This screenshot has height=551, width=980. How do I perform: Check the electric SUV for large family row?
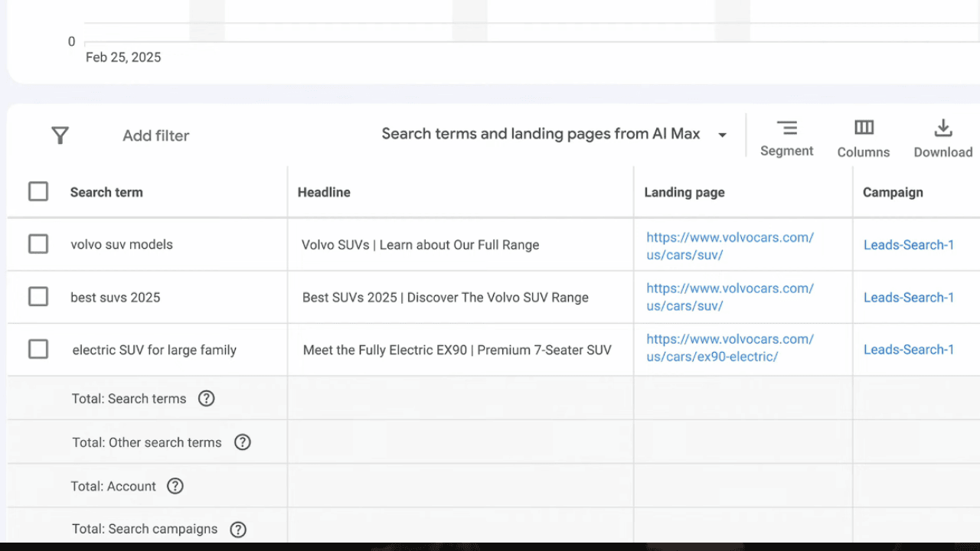(x=38, y=349)
